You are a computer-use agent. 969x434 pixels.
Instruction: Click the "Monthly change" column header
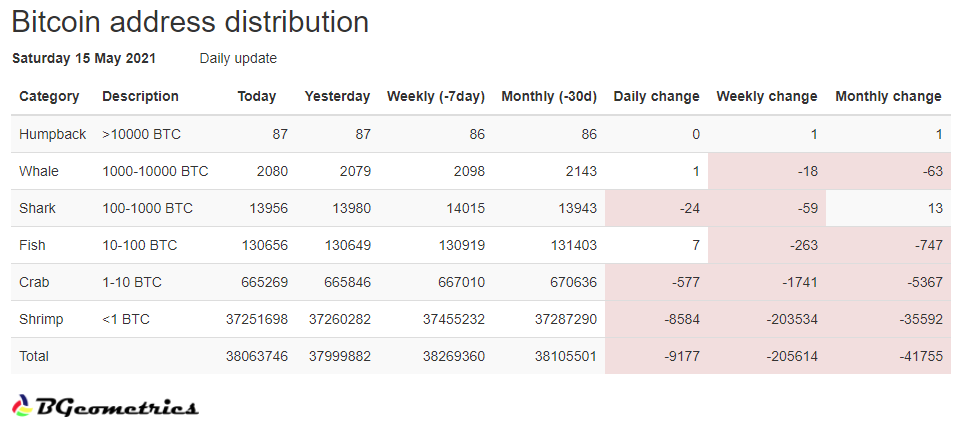pyautogui.click(x=888, y=96)
